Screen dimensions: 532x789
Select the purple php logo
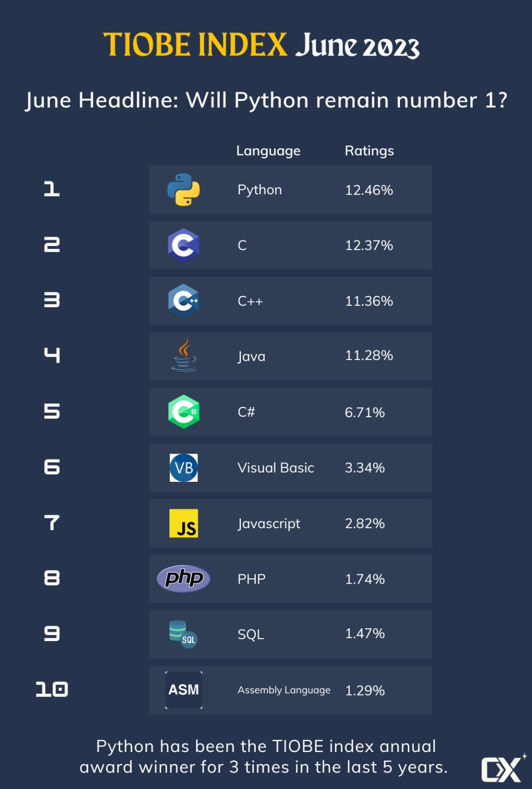click(x=183, y=578)
